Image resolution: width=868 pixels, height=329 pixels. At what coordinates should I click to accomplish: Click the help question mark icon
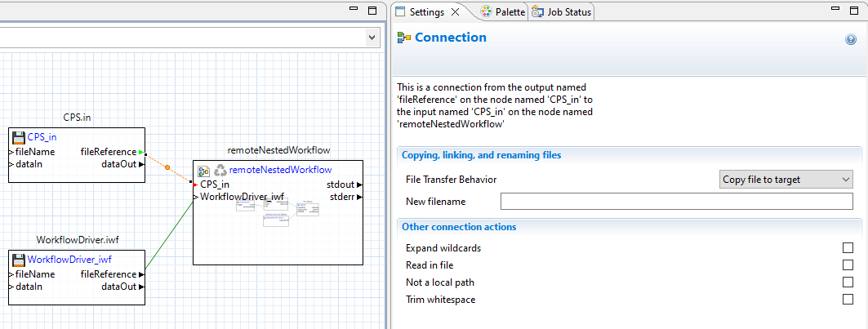851,39
